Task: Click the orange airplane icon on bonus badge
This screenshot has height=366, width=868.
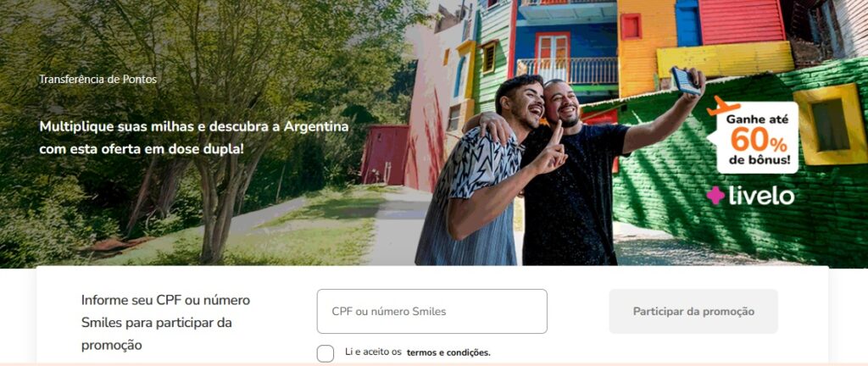Action: pos(724,105)
